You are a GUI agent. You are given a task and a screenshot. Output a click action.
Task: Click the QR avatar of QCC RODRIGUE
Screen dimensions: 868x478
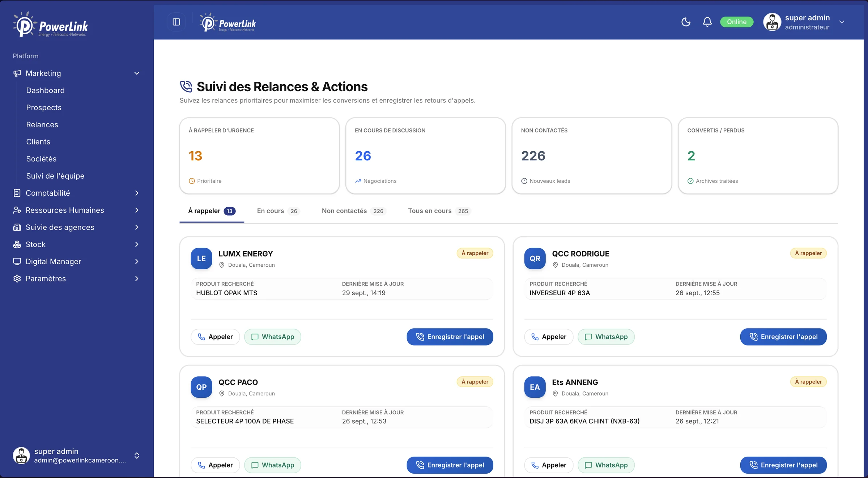tap(535, 259)
